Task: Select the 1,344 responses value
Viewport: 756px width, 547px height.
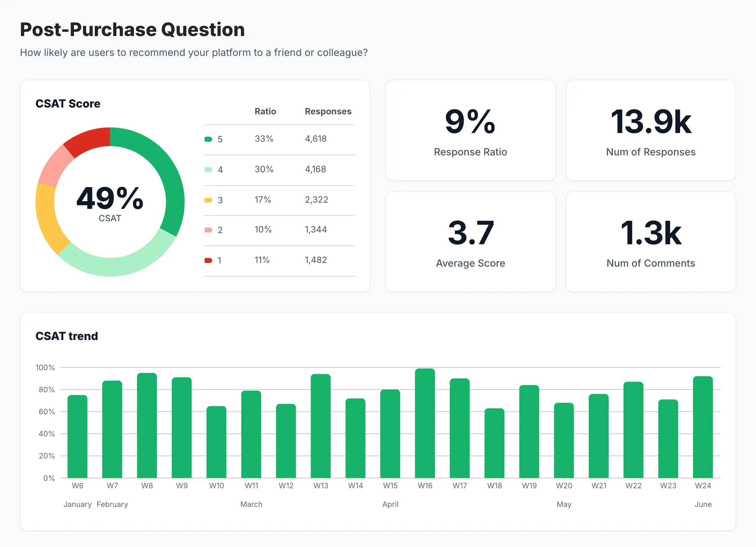Action: (x=316, y=230)
